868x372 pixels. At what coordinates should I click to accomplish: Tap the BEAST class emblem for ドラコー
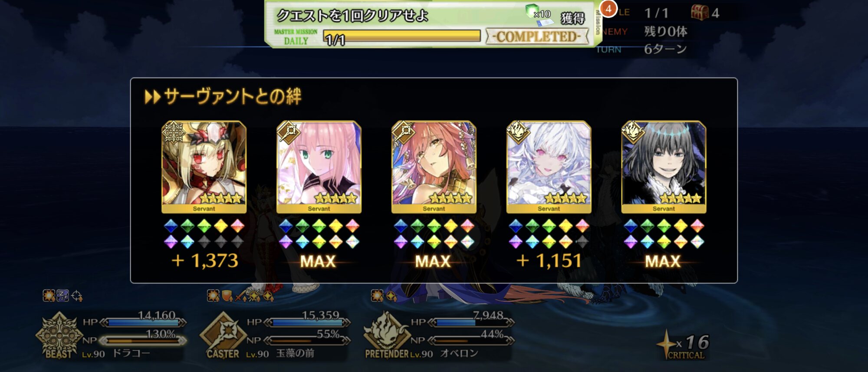click(59, 336)
